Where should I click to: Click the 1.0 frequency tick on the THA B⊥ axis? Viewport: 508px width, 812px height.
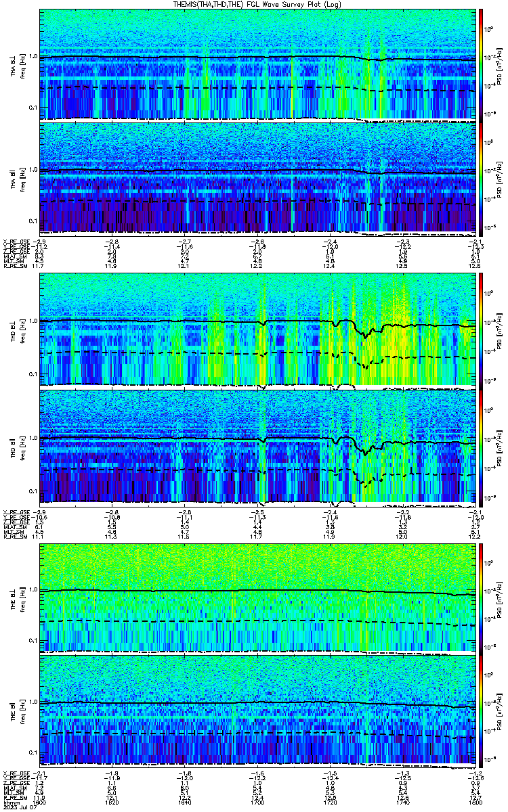33,57
